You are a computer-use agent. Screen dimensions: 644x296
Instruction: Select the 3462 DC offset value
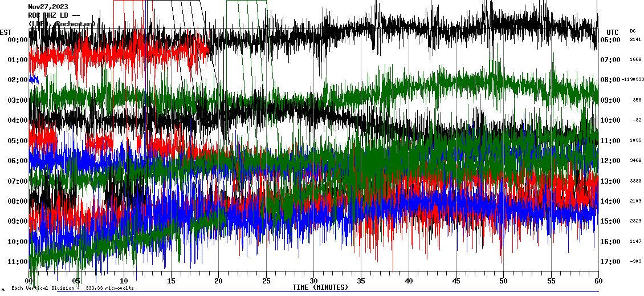coord(637,161)
